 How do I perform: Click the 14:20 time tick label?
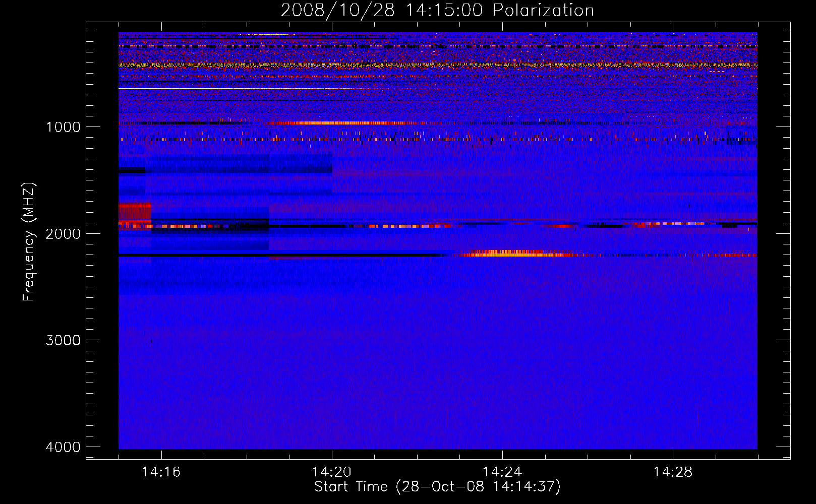pyautogui.click(x=332, y=472)
